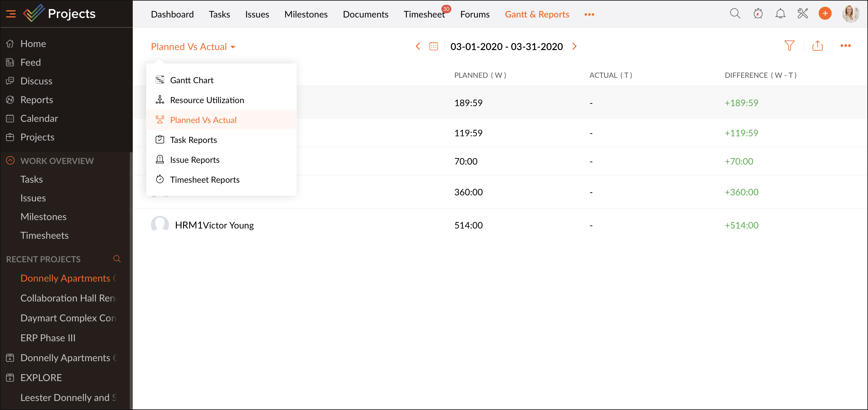Switch to the Milestones tab
The height and width of the screenshot is (410, 868).
click(306, 14)
